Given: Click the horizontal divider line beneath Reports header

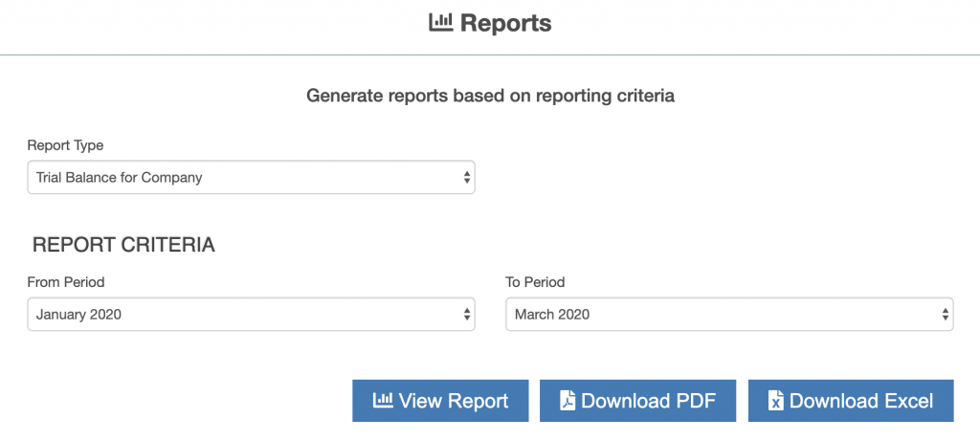Looking at the screenshot, I should (490, 55).
